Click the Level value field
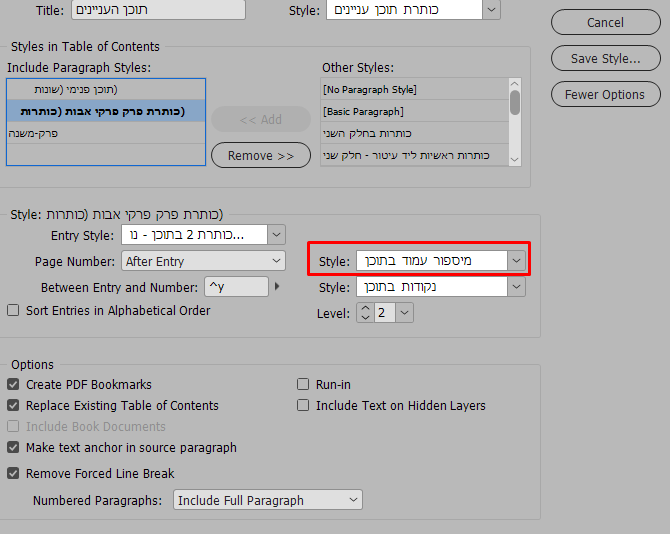Image resolution: width=670 pixels, height=534 pixels. click(x=385, y=313)
